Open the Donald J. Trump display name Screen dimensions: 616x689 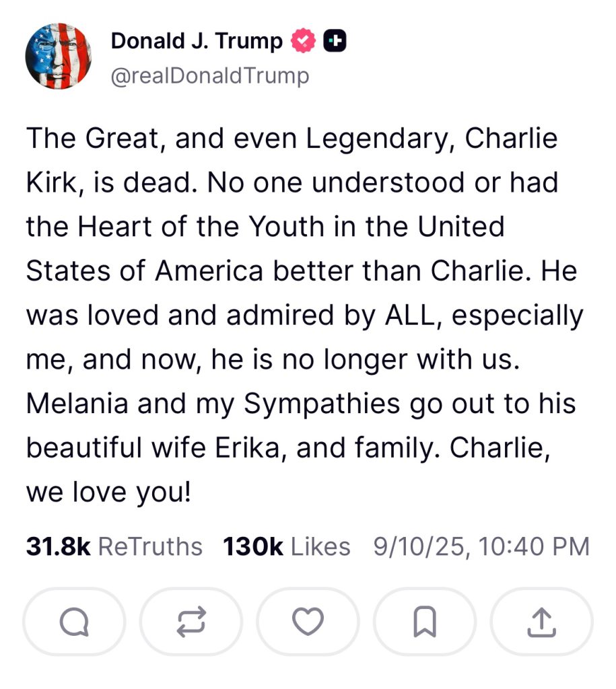(197, 42)
